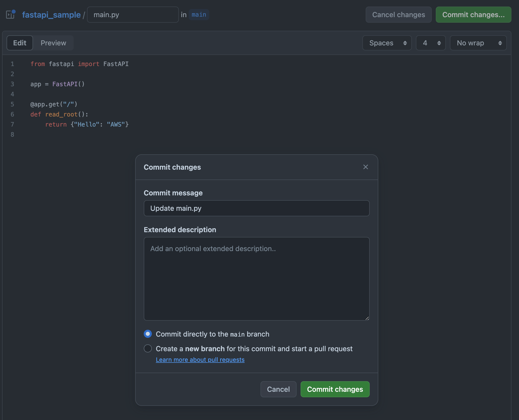Click code line 'def read_root():'

point(59,114)
